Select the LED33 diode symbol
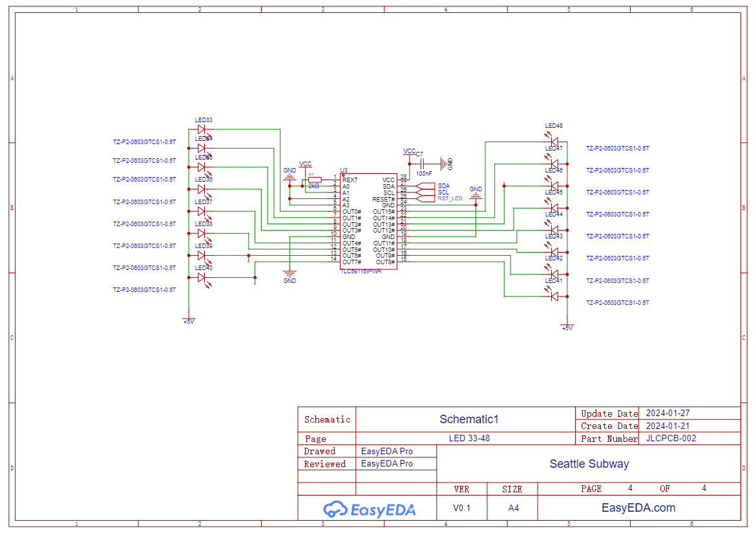 202,130
